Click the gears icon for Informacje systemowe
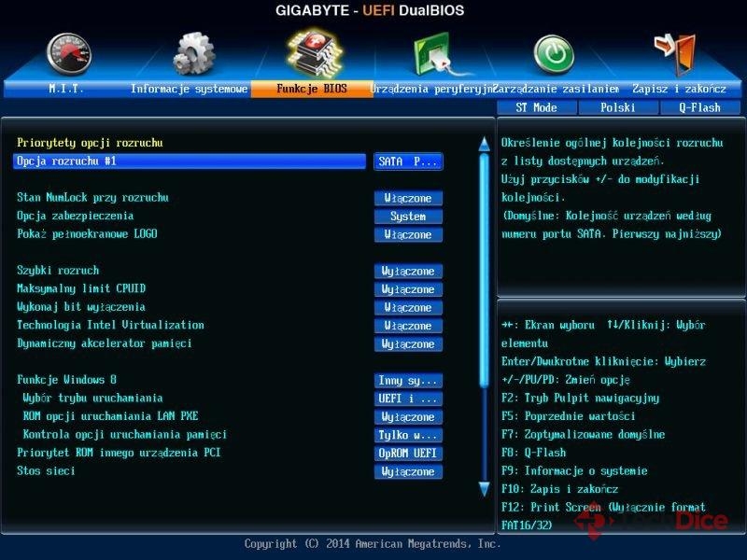The image size is (747, 560). (x=193, y=53)
